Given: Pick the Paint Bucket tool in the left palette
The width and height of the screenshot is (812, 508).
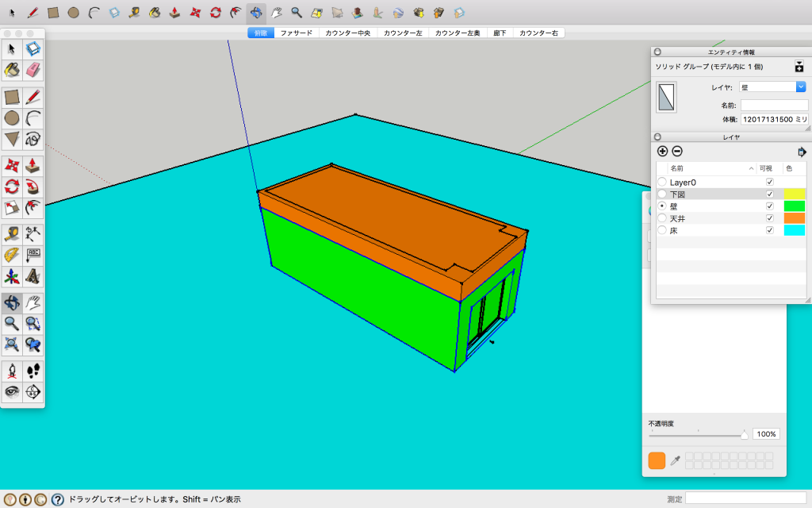Looking at the screenshot, I should [x=12, y=70].
